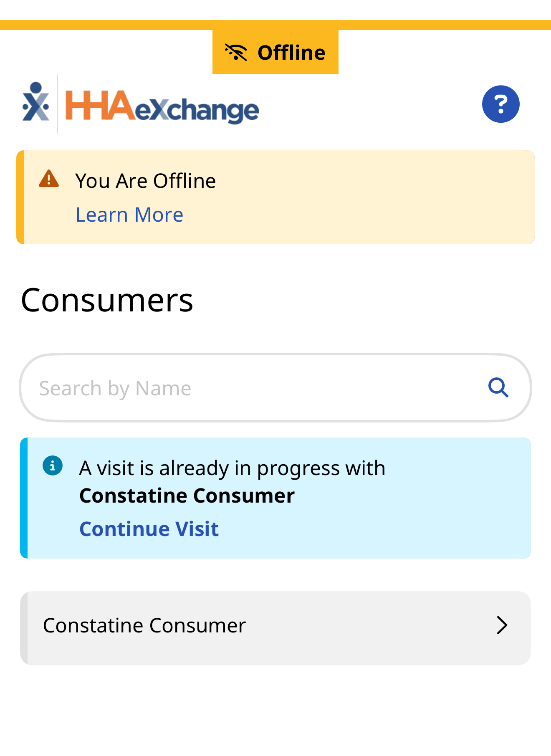Click the orange warning triangle icon
Viewport: 551px width, 756px height.
[49, 179]
